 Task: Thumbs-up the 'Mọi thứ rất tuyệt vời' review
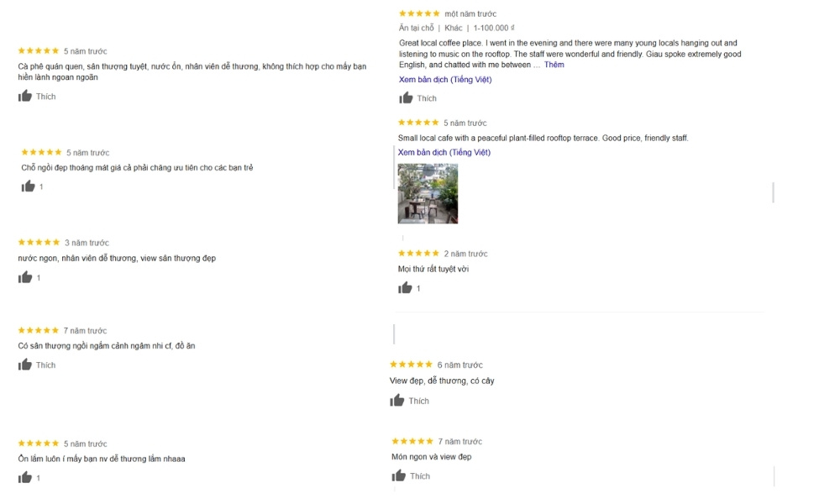click(405, 288)
